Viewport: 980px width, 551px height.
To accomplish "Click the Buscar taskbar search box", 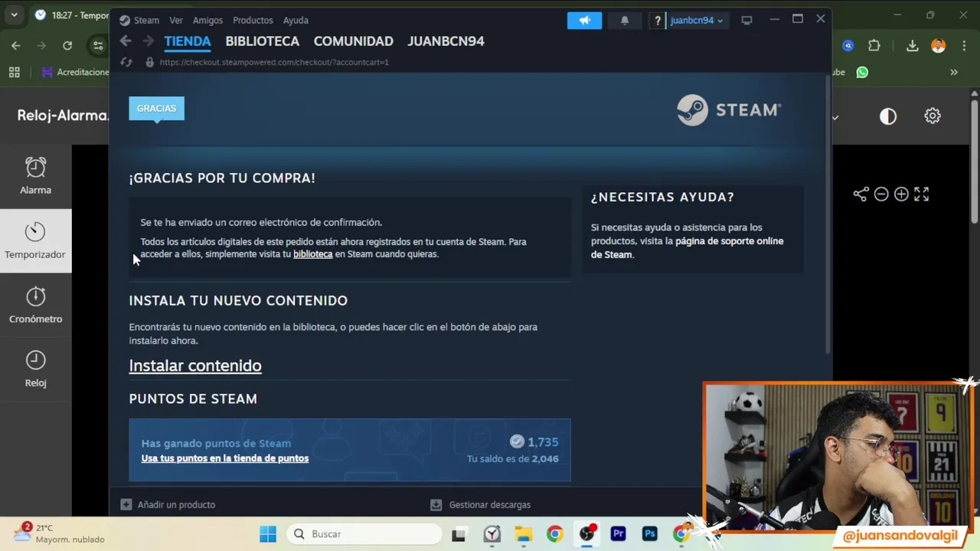I will [x=365, y=534].
